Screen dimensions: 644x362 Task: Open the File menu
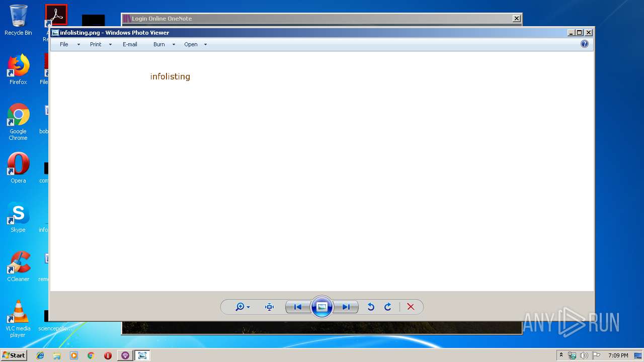[x=64, y=44]
